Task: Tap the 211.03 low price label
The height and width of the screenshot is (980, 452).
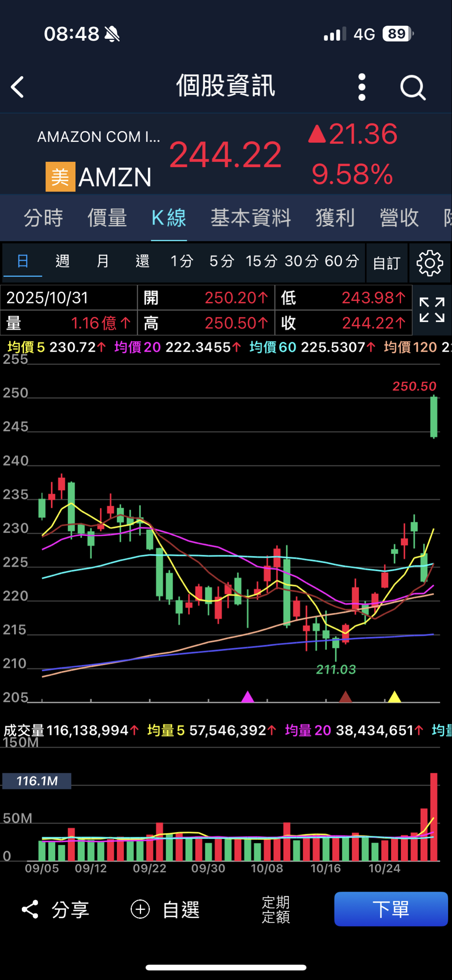Action: (x=336, y=669)
